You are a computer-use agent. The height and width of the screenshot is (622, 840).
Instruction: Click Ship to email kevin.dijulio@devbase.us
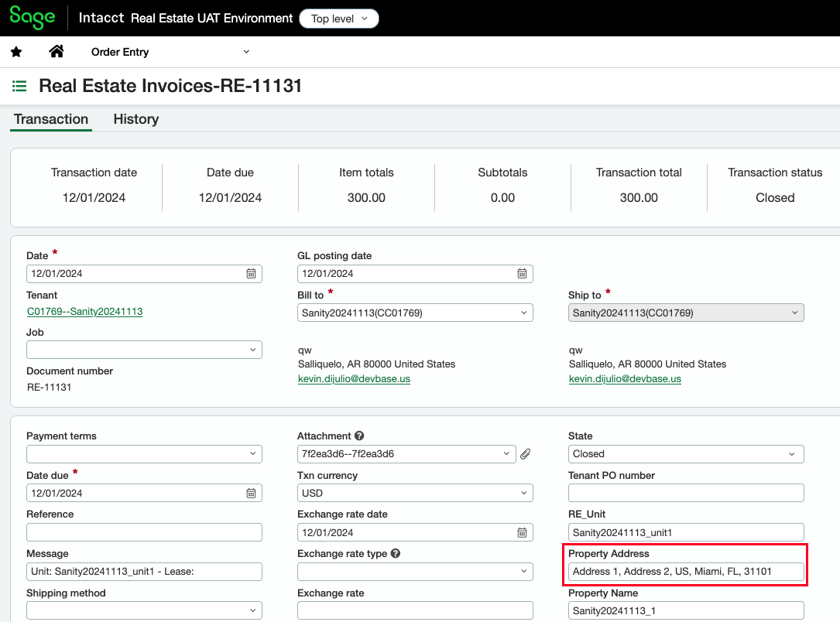click(x=625, y=379)
